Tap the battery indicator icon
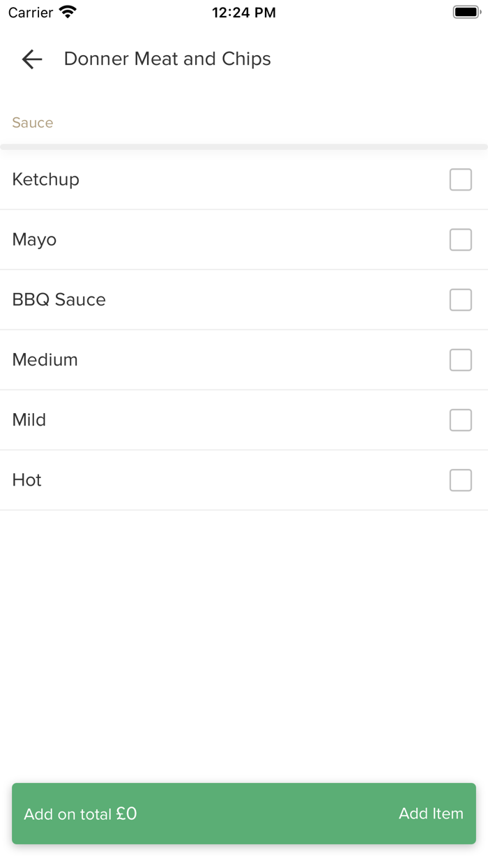The width and height of the screenshot is (488, 868). pyautogui.click(x=466, y=12)
